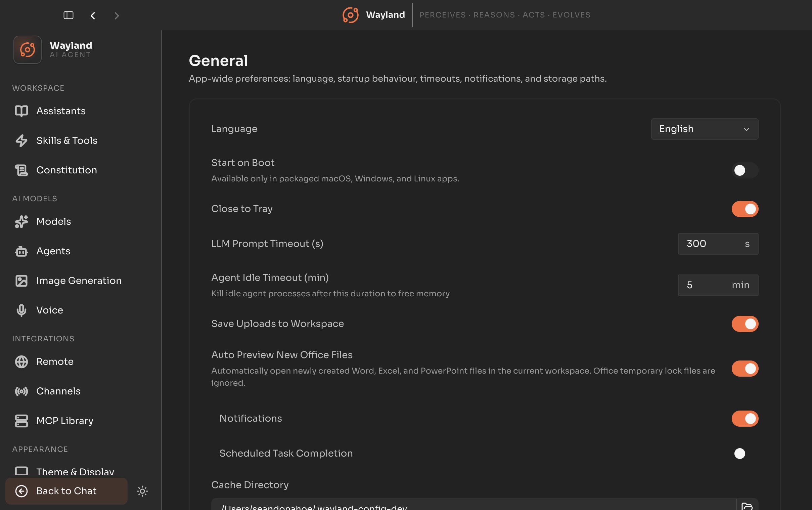
Task: Disable Close to Tray toggle
Action: click(x=745, y=209)
